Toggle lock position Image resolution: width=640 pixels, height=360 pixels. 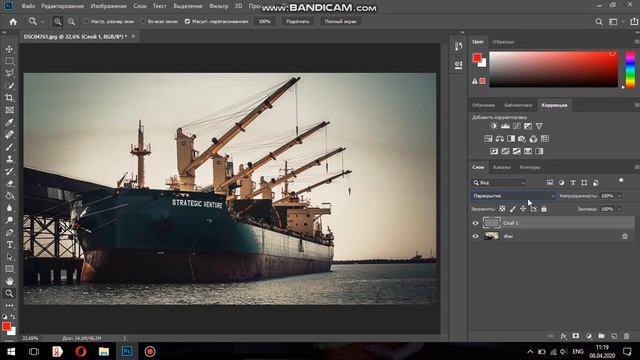click(523, 209)
